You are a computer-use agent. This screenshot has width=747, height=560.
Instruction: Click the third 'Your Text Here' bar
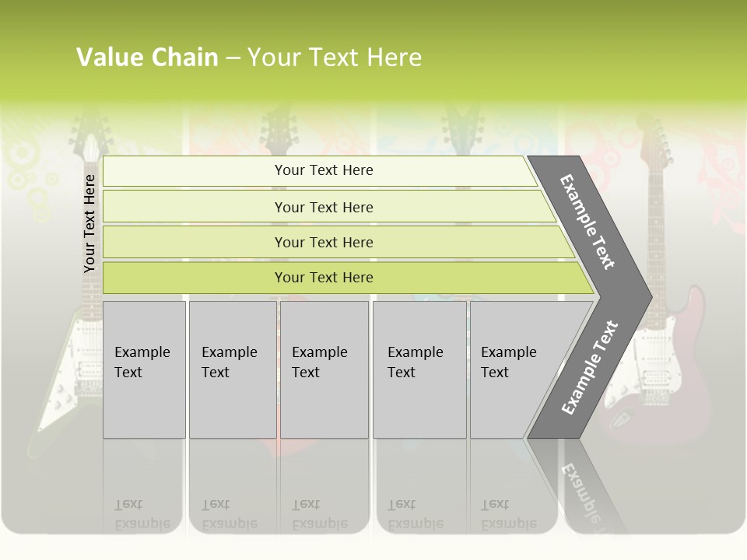point(323,242)
